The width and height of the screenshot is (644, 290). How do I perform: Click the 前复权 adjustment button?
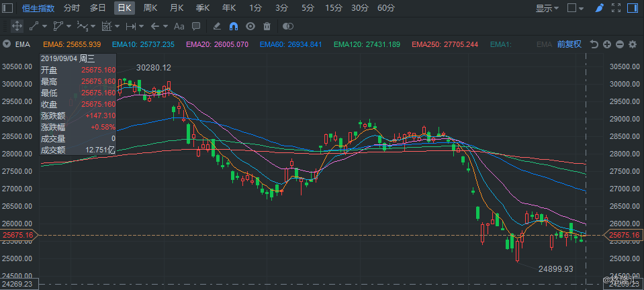pyautogui.click(x=569, y=44)
